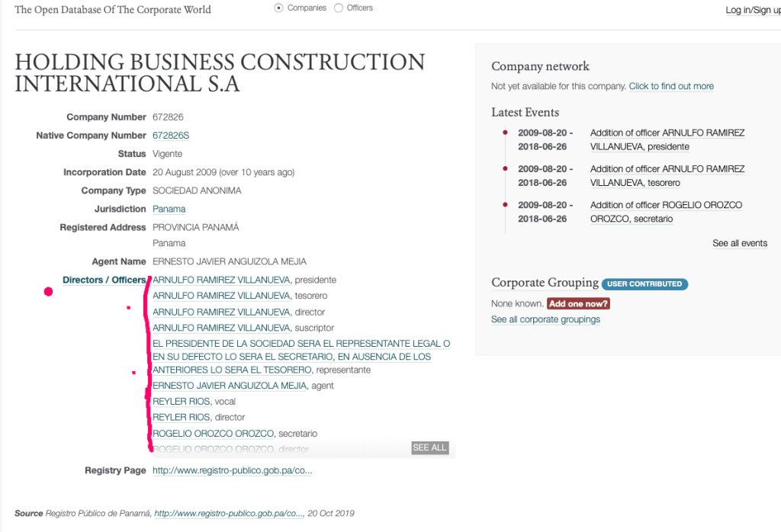781x532 pixels.
Task: Open ARNULFO RAMIREZ VILLANUEVA tesorero officer link
Action: point(222,296)
